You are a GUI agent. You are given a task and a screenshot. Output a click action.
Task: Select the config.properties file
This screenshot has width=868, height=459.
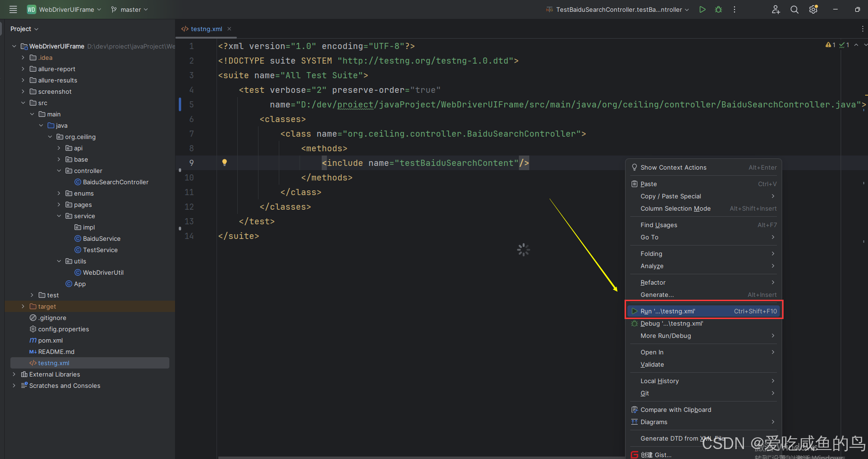point(59,329)
